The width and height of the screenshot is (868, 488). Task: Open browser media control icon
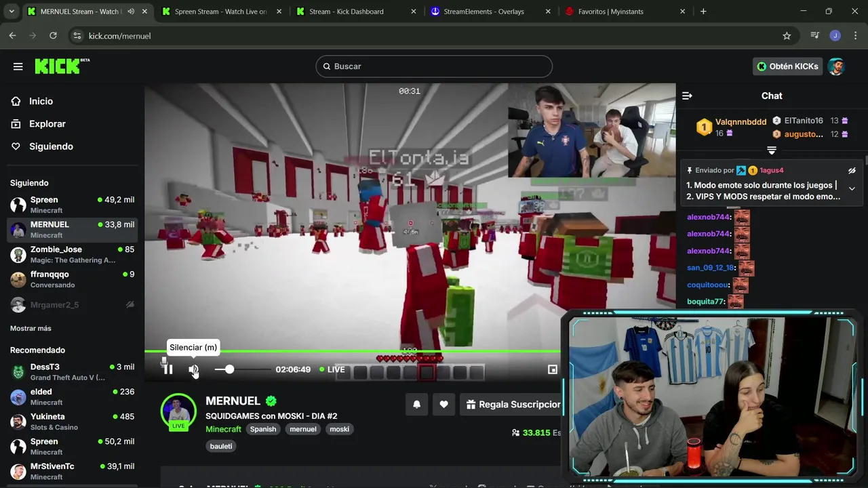(x=815, y=35)
